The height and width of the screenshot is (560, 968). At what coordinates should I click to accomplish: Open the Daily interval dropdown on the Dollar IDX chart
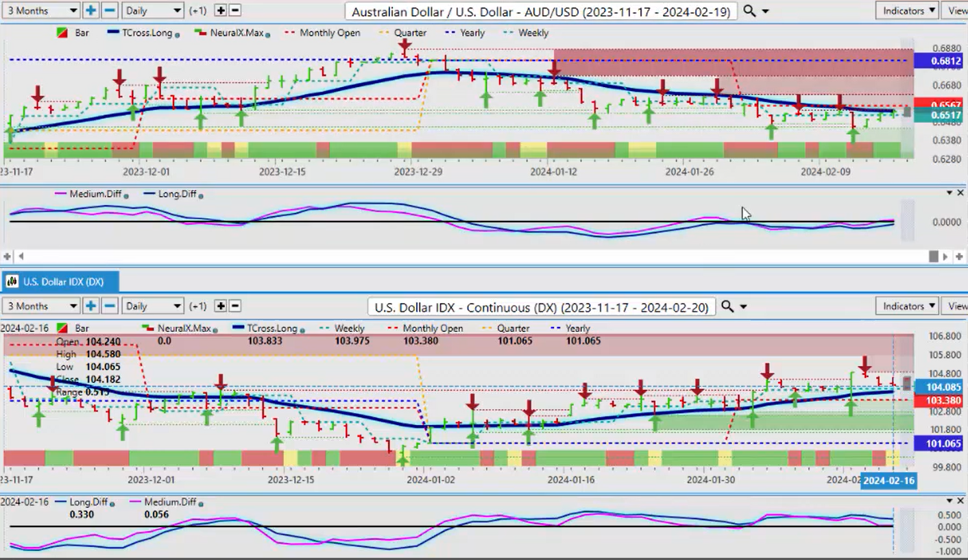(153, 306)
